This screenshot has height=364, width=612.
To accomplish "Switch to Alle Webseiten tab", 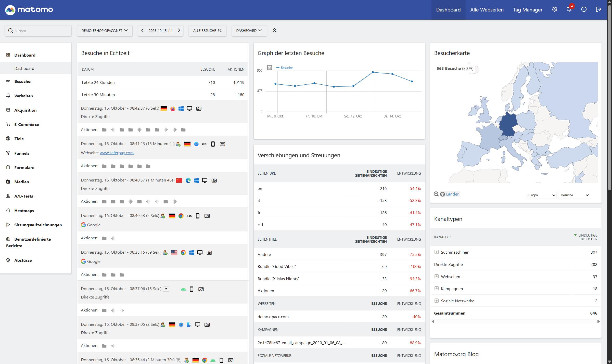I will [x=487, y=10].
